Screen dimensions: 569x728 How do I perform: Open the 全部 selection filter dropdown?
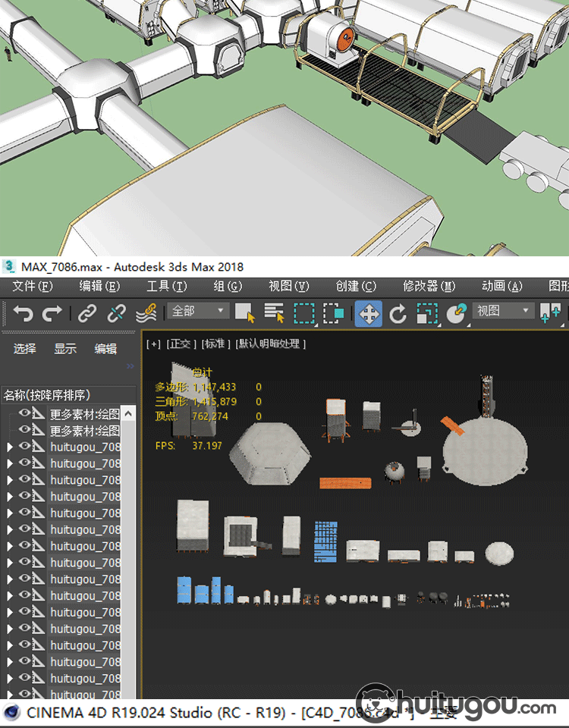199,311
